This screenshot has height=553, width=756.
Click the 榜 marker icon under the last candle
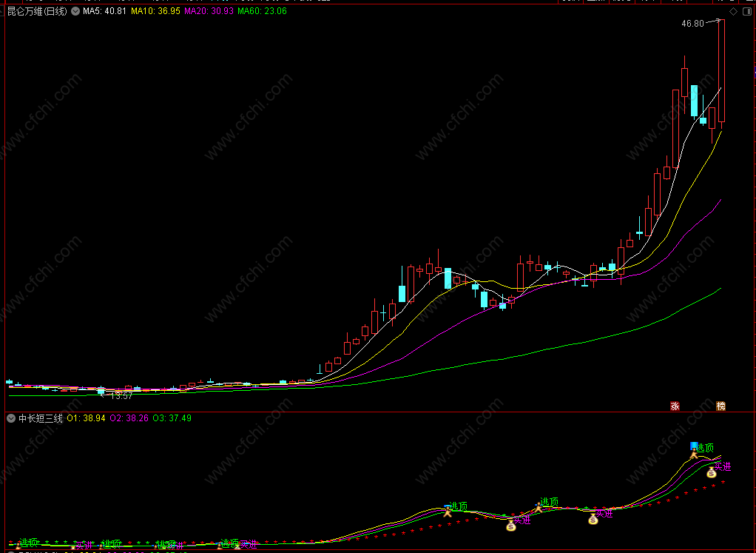(720, 406)
